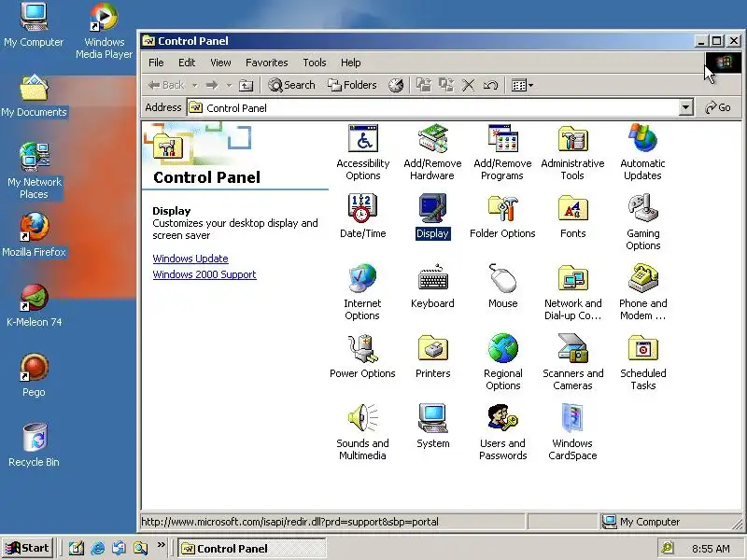Screen dimensions: 747x560
Task: Expand quick launch overflow chevron
Action: (x=161, y=544)
